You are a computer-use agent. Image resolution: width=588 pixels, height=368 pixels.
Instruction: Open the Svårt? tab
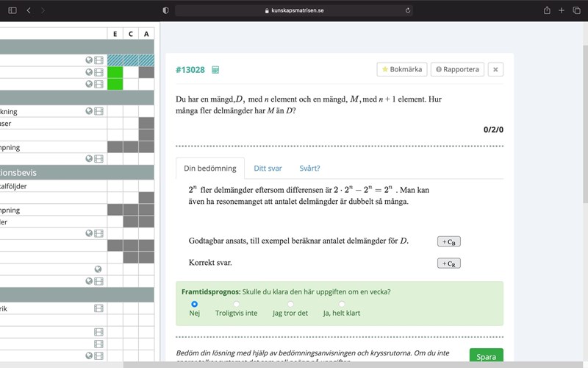tap(309, 168)
